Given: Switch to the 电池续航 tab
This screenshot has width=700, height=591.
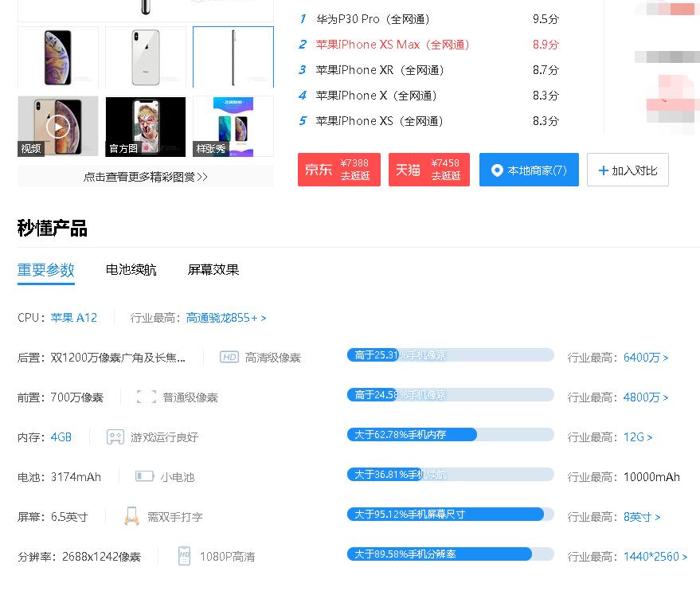Looking at the screenshot, I should click(131, 270).
